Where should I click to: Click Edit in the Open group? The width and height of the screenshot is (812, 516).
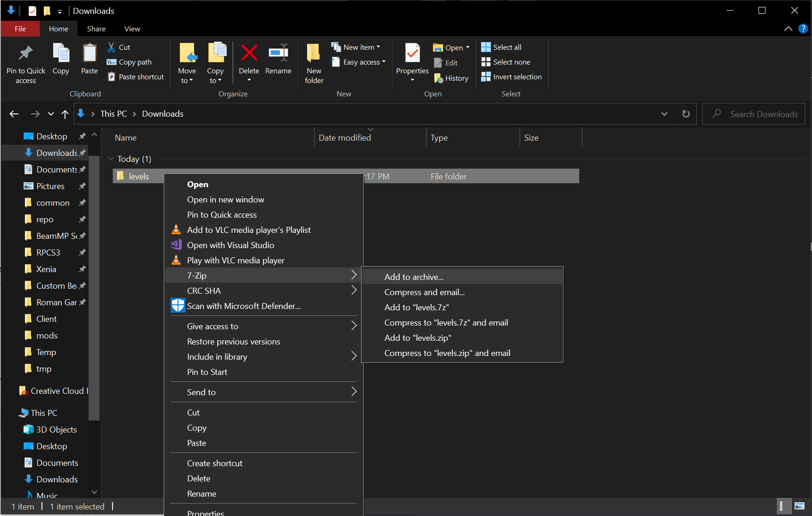(445, 63)
